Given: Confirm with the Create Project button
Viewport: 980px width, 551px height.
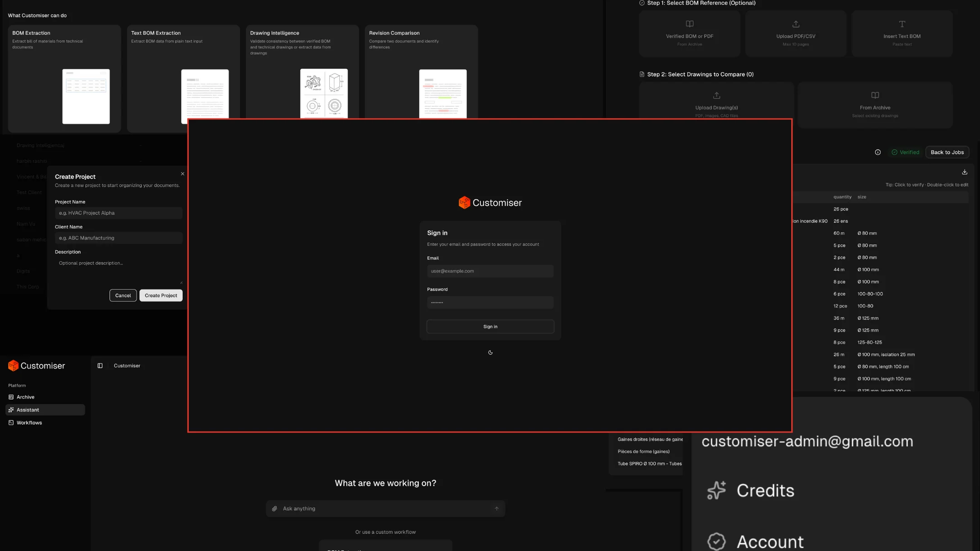Looking at the screenshot, I should pos(161,295).
